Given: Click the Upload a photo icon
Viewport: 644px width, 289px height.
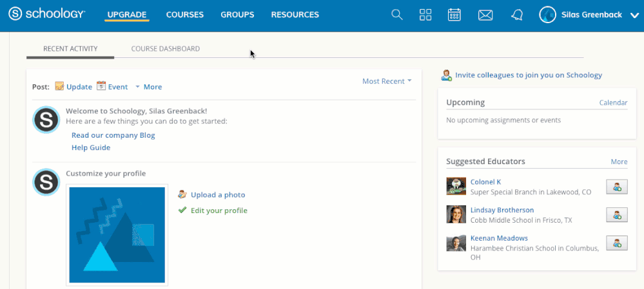Looking at the screenshot, I should (x=182, y=194).
